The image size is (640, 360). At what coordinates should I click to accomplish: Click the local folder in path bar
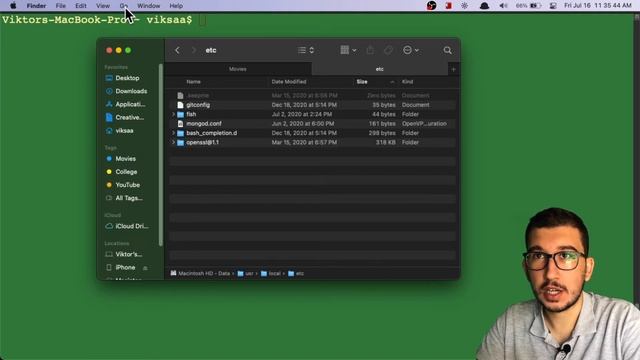(271, 273)
